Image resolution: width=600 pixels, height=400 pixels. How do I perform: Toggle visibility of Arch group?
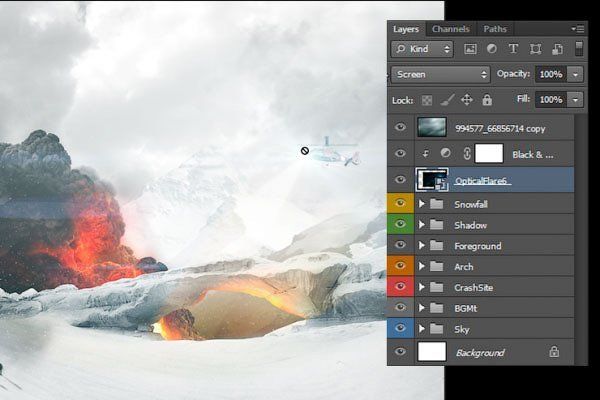tap(400, 266)
